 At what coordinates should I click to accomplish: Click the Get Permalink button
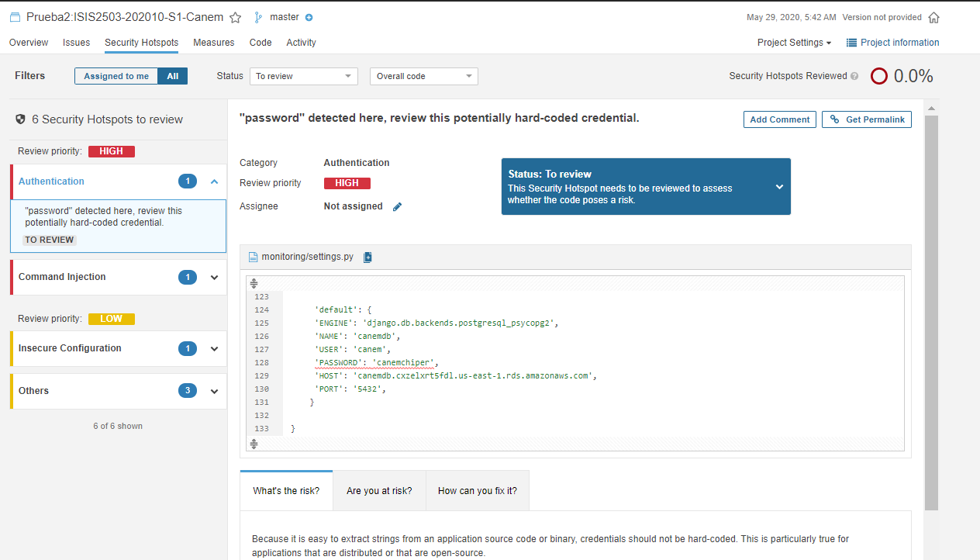click(867, 119)
